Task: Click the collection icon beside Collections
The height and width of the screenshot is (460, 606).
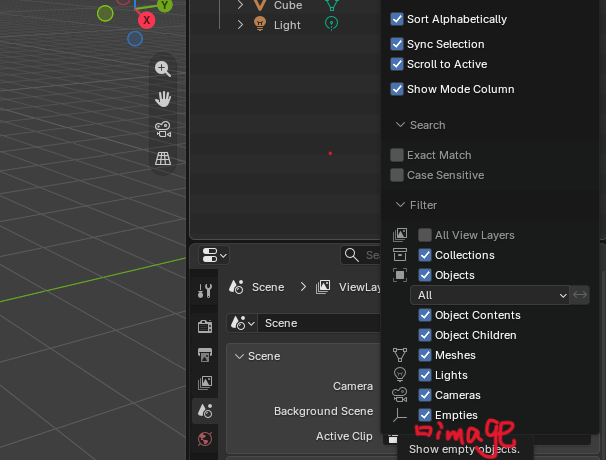Action: (400, 255)
